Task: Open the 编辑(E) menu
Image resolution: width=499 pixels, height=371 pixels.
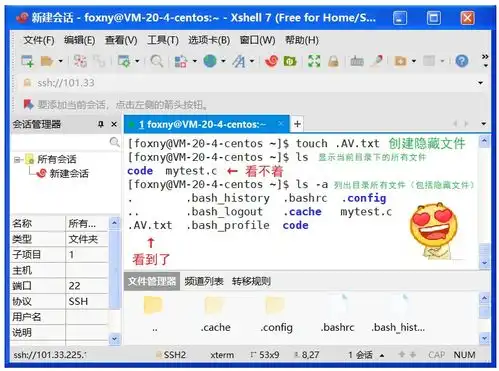Action: [x=80, y=40]
